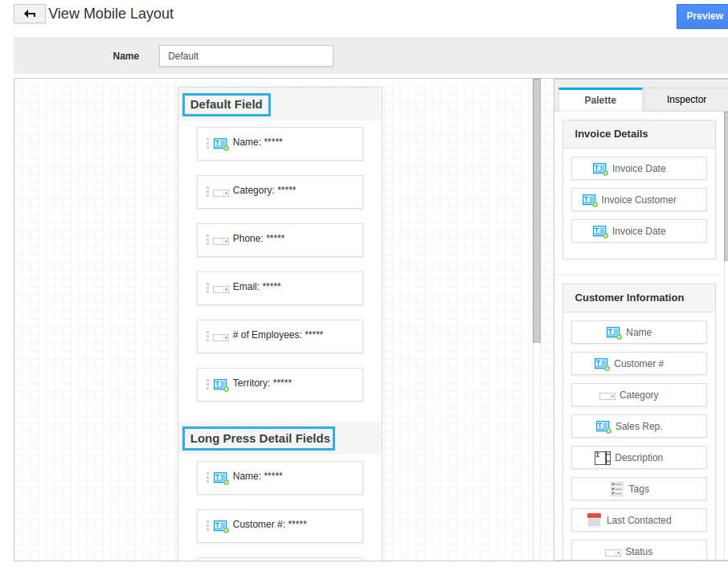Select the Email field in Default Field
This screenshot has height=567, width=728.
[280, 288]
